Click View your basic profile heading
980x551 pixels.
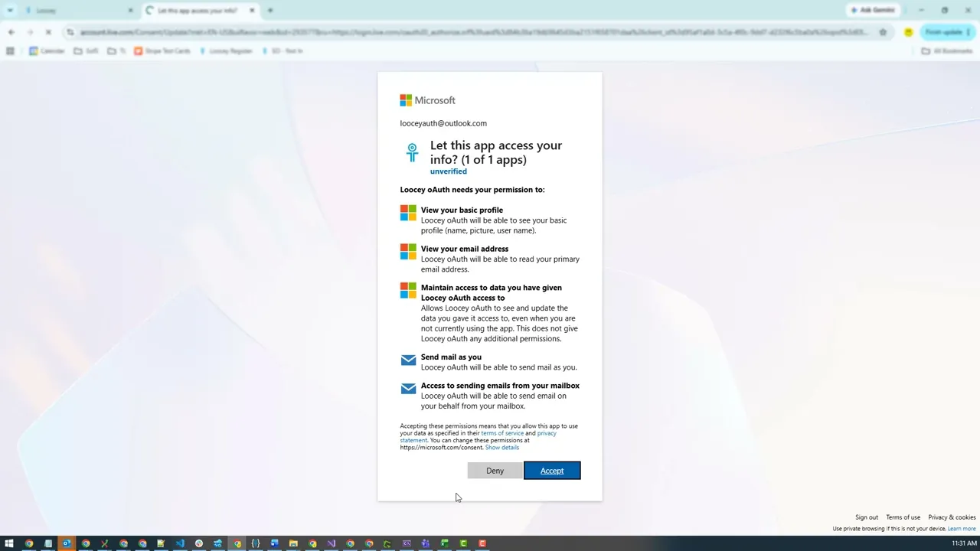coord(462,210)
